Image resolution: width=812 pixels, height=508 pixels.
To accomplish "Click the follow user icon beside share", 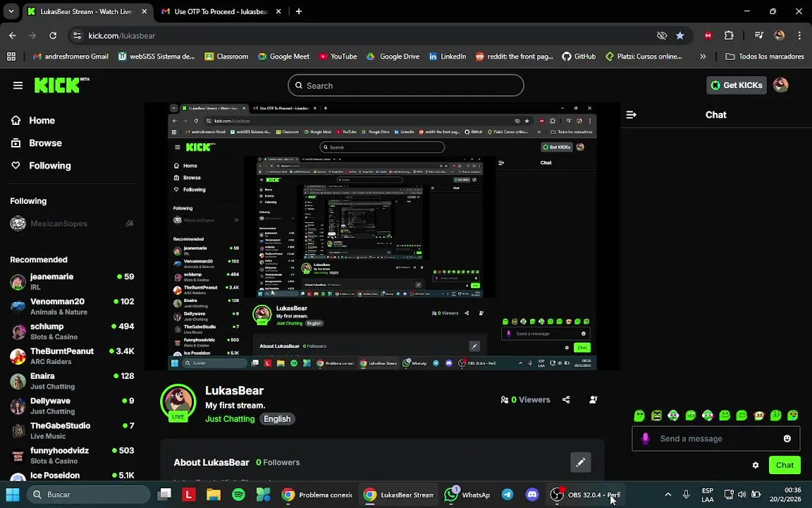I will (593, 399).
